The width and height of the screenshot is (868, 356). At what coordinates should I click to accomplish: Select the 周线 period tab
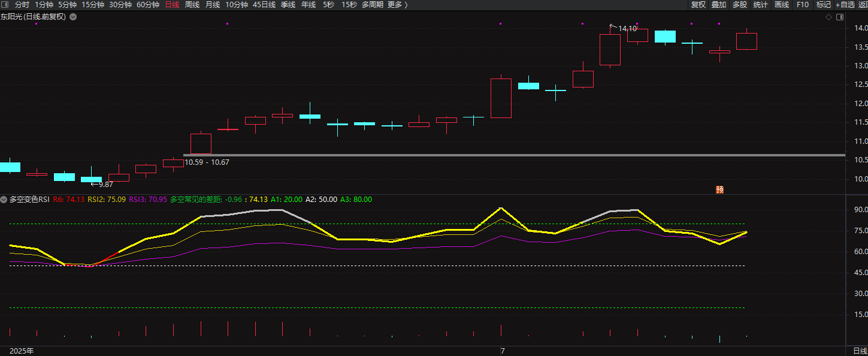192,5
